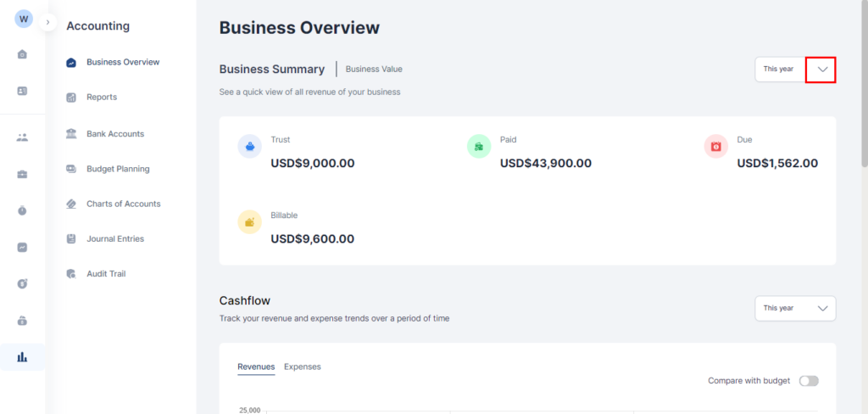Enable the Compare with budget toggle
Viewport: 868px width, 414px height.
pyautogui.click(x=809, y=381)
